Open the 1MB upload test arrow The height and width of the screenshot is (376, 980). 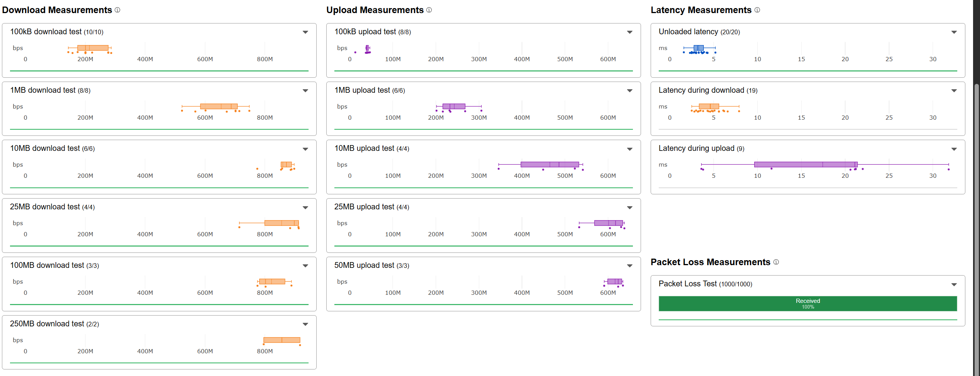pyautogui.click(x=630, y=91)
